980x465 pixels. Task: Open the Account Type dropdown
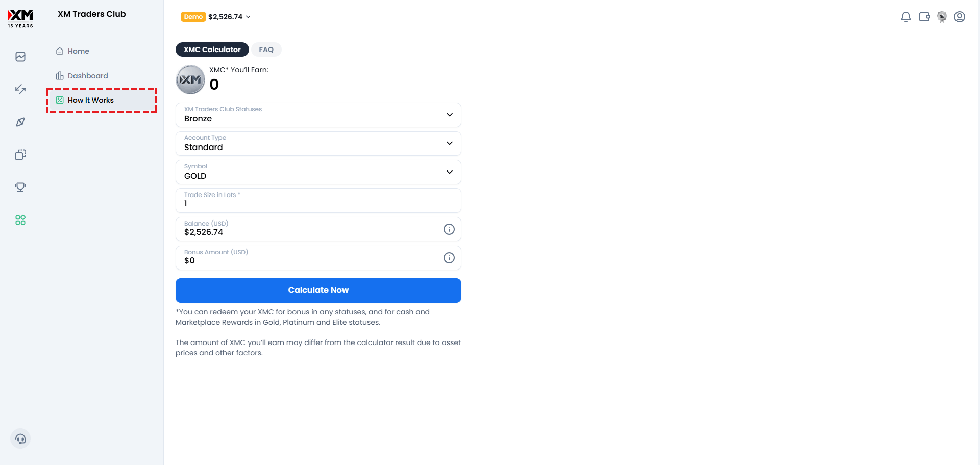click(x=318, y=143)
